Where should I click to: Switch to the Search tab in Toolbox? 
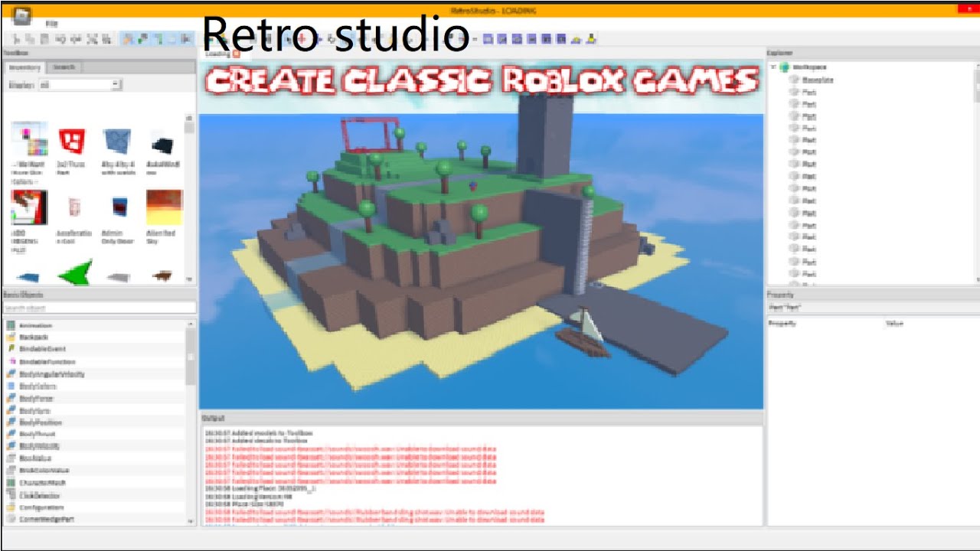coord(64,67)
